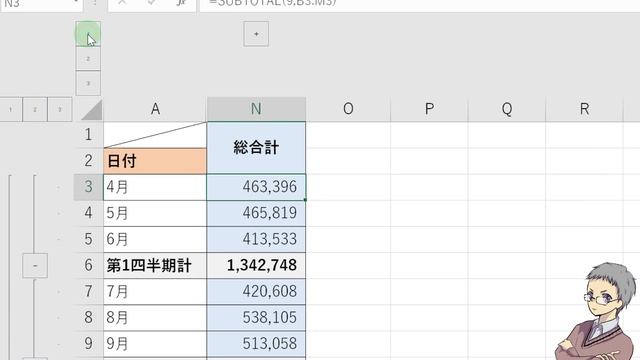Click row outline level 1 button
This screenshot has width=640, height=360.
coord(11,109)
